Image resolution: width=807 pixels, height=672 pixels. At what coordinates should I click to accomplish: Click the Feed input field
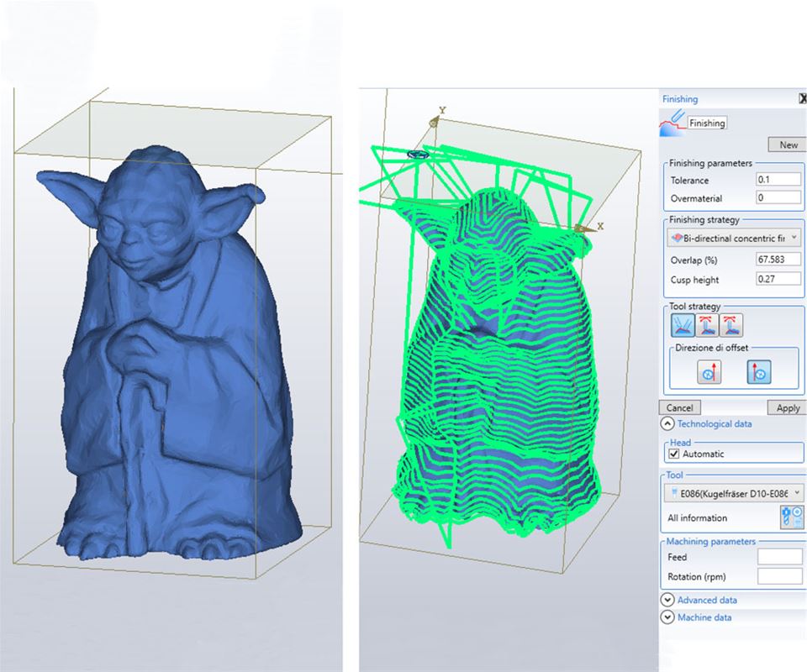[780, 557]
